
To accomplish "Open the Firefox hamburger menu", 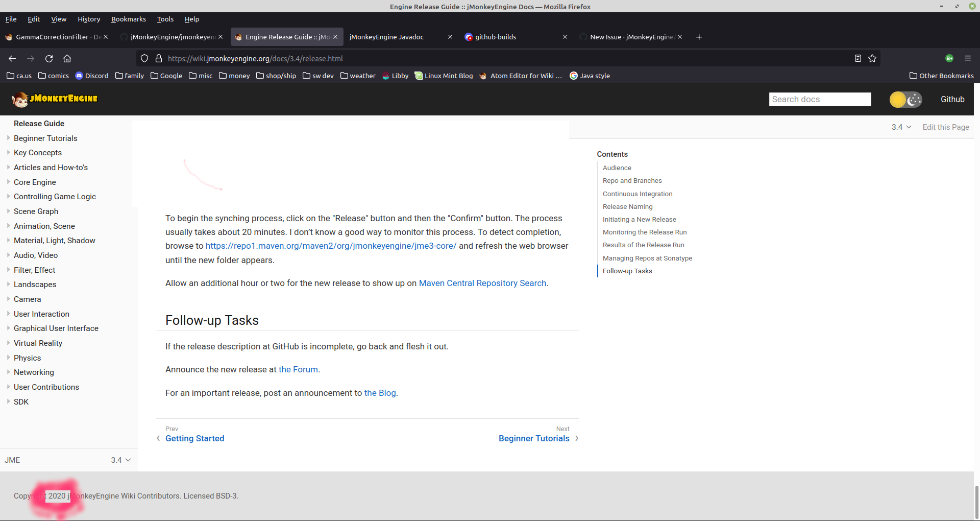I will pyautogui.click(x=967, y=58).
